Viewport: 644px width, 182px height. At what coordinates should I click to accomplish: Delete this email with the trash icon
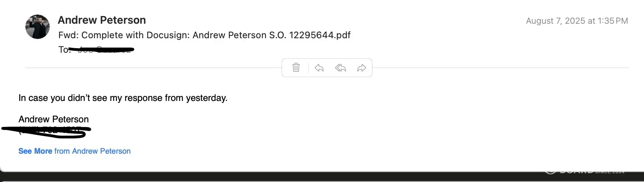click(x=296, y=68)
